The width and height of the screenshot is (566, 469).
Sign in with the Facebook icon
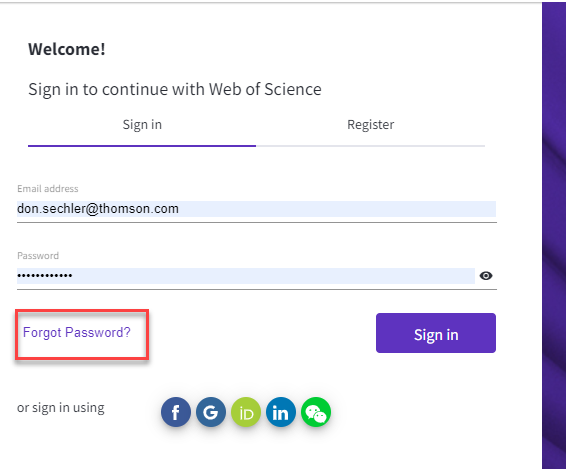point(176,412)
